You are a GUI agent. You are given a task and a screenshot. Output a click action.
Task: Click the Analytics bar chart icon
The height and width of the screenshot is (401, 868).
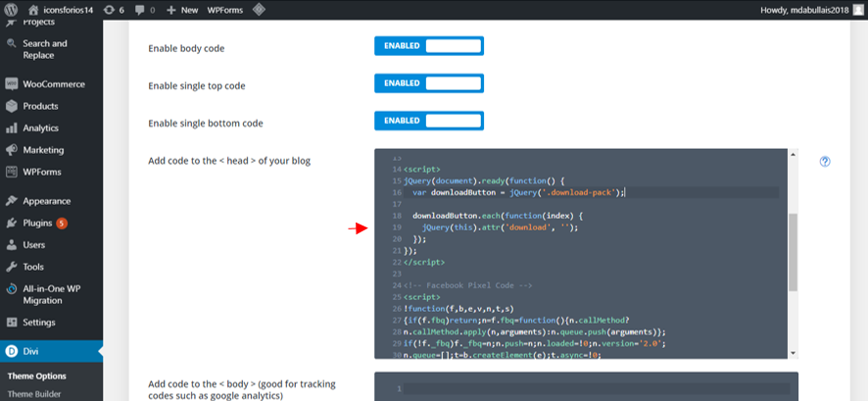point(12,128)
